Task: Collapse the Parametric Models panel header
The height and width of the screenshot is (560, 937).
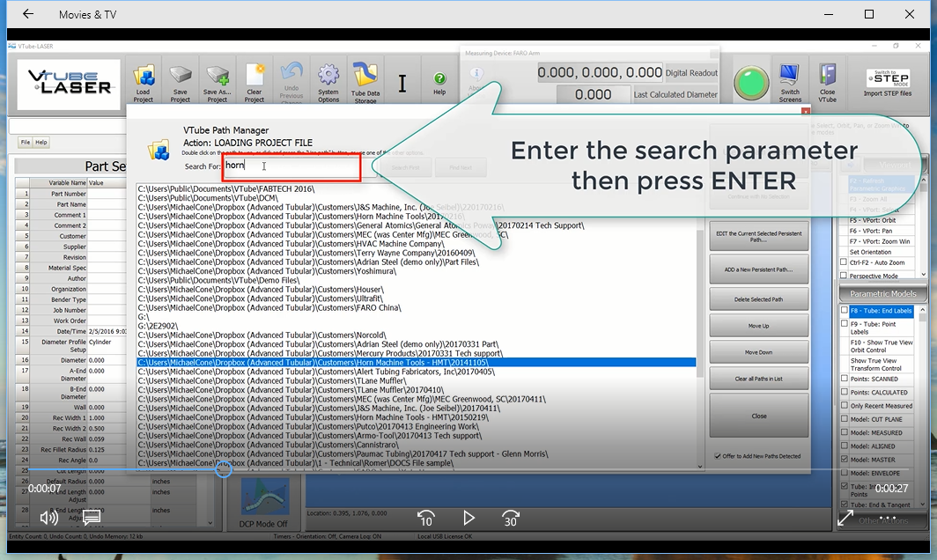Action: tap(882, 293)
